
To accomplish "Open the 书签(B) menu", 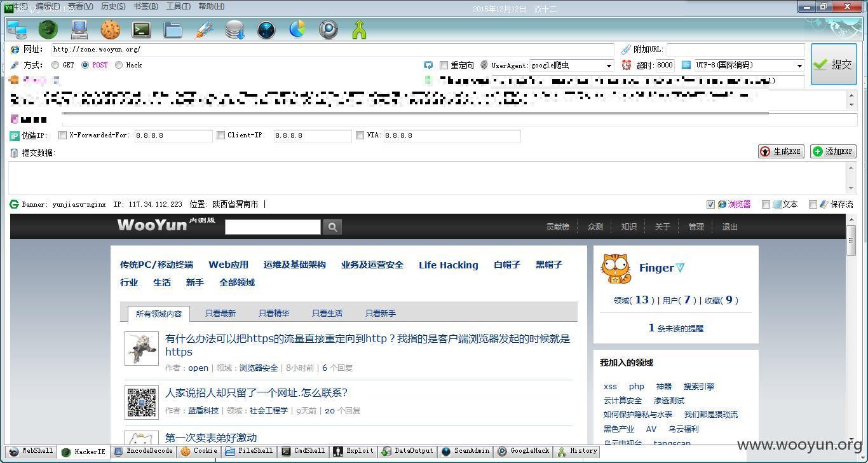I will (146, 6).
